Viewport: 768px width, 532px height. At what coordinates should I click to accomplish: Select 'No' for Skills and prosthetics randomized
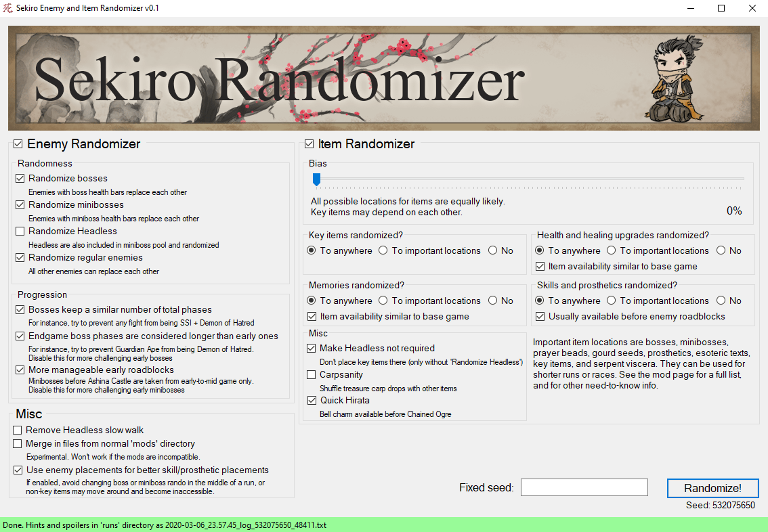pyautogui.click(x=721, y=301)
